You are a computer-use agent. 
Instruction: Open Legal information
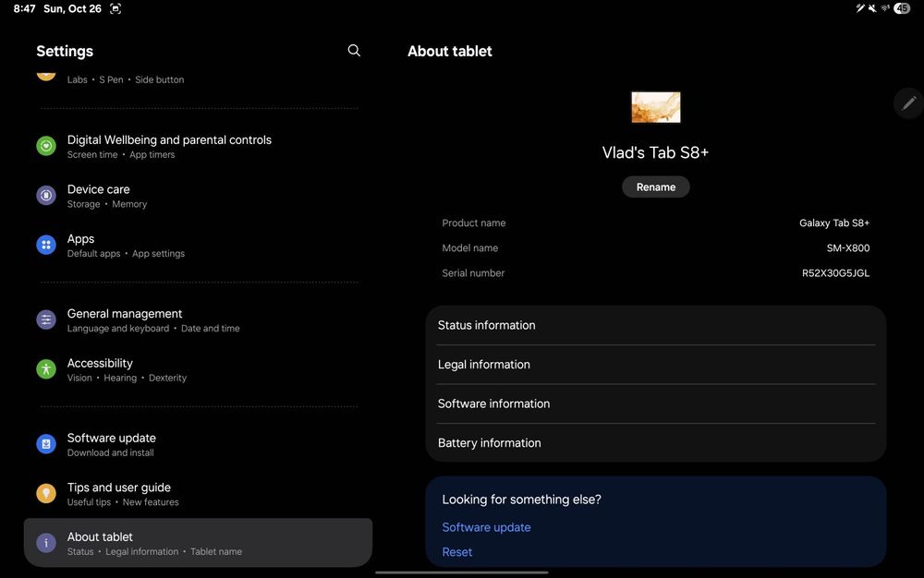[x=655, y=365]
